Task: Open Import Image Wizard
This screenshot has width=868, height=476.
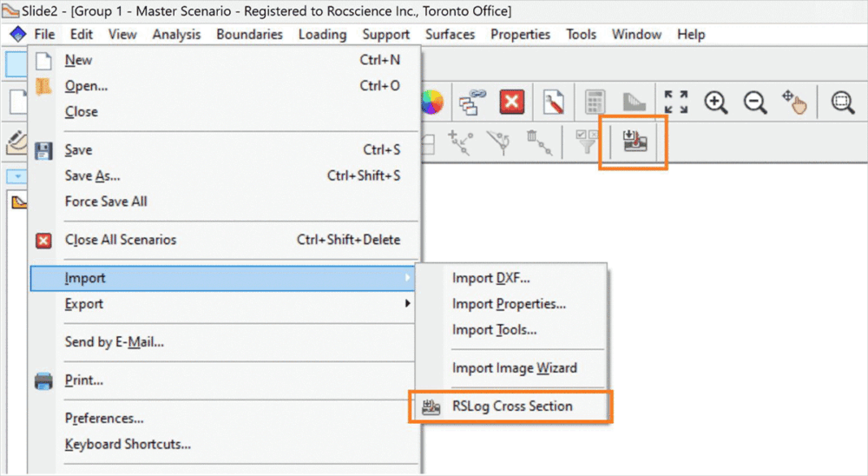Action: pyautogui.click(x=514, y=368)
